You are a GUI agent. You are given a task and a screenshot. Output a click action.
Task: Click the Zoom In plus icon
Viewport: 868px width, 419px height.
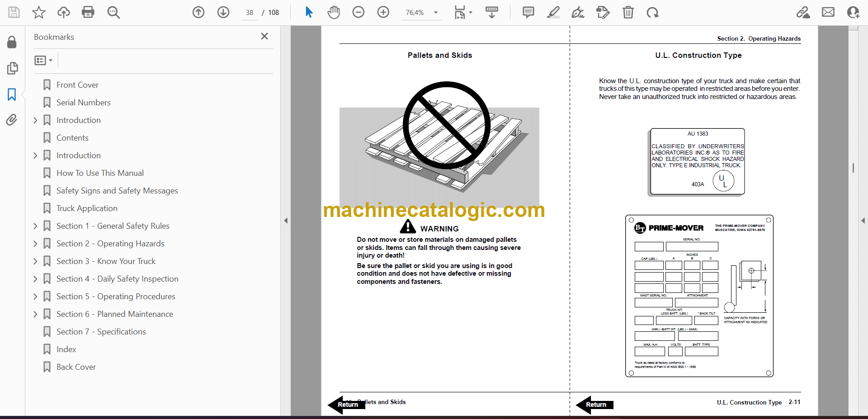(x=383, y=12)
